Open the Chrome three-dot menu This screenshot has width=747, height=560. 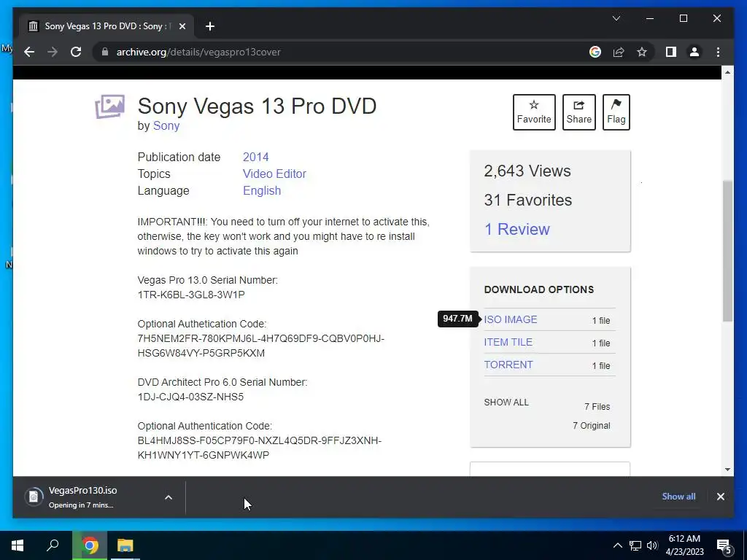click(718, 52)
